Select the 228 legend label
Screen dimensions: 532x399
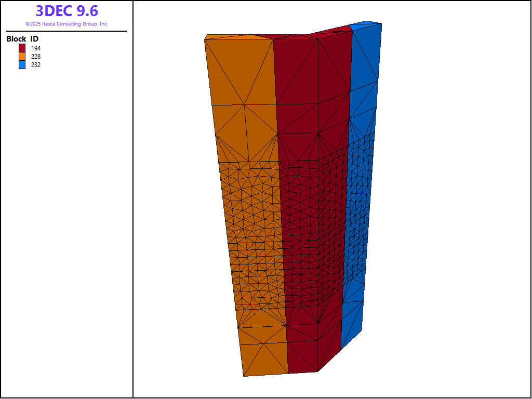36,56
